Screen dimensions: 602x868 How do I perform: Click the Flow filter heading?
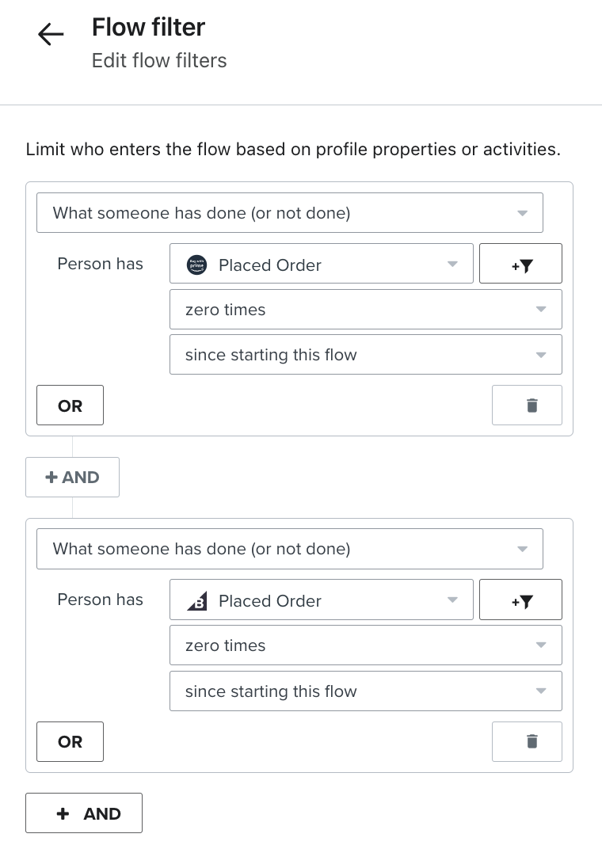click(148, 28)
